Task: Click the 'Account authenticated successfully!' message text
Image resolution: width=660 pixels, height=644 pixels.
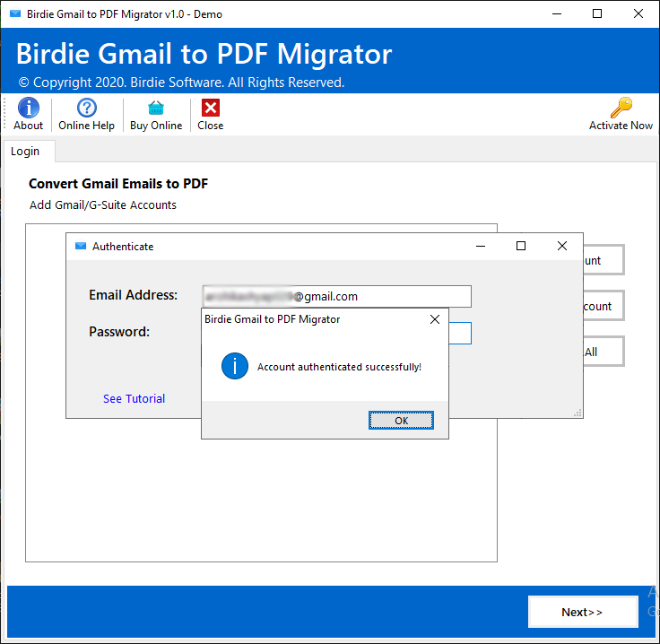Action: [x=339, y=367]
